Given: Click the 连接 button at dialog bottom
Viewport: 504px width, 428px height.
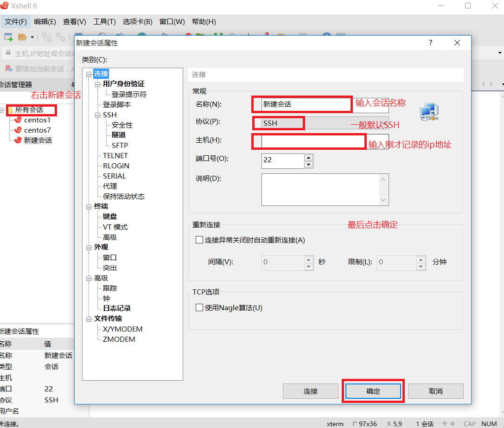Looking at the screenshot, I should point(311,391).
